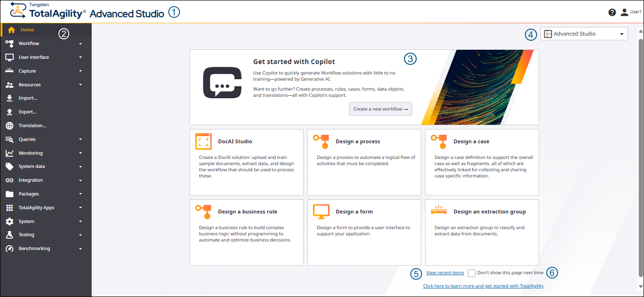Image resolution: width=644 pixels, height=297 pixels.
Task: Open help via question mark icon
Action: point(612,12)
